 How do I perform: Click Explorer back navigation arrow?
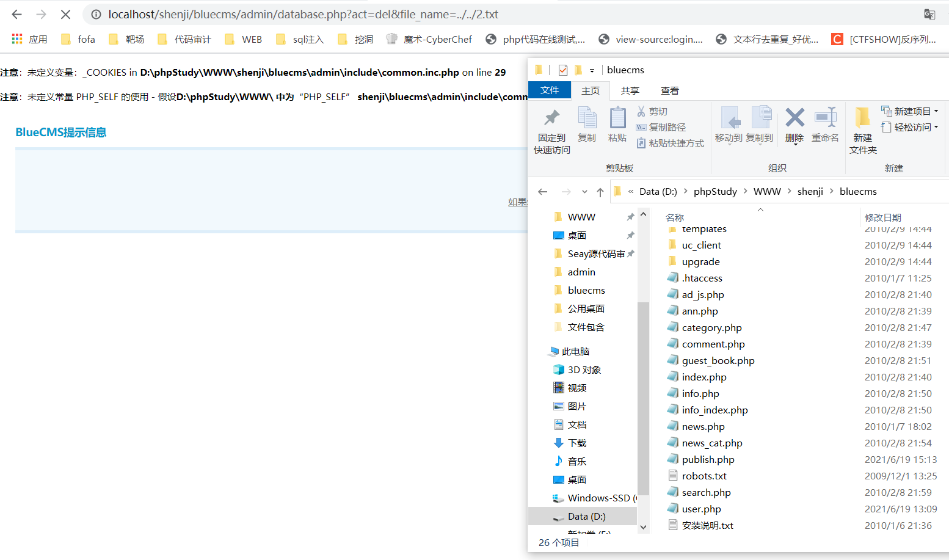tap(542, 191)
